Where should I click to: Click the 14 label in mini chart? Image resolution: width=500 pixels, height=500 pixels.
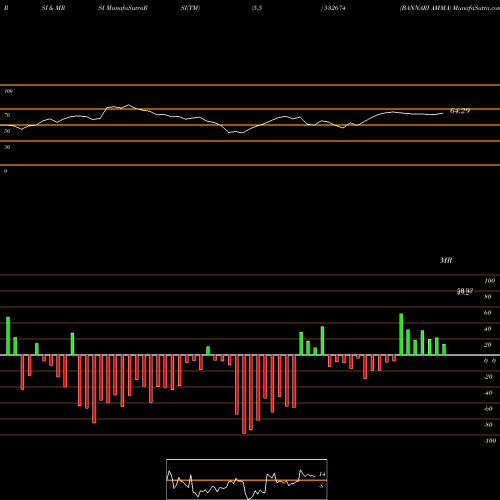click(x=322, y=474)
